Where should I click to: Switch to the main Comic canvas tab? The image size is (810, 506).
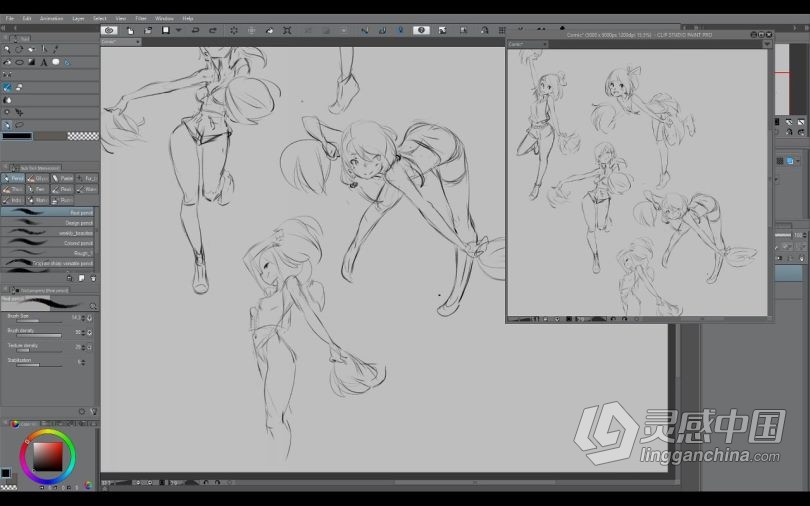(120, 42)
